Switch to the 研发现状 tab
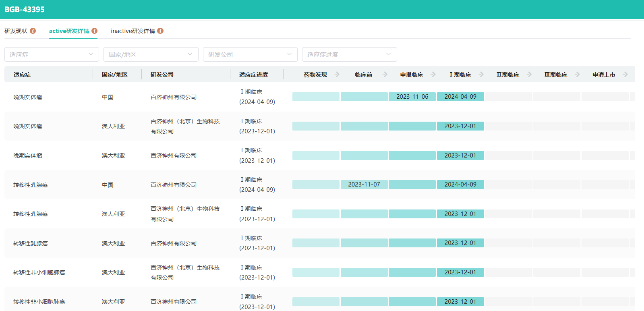644x311 pixels. 16,31
